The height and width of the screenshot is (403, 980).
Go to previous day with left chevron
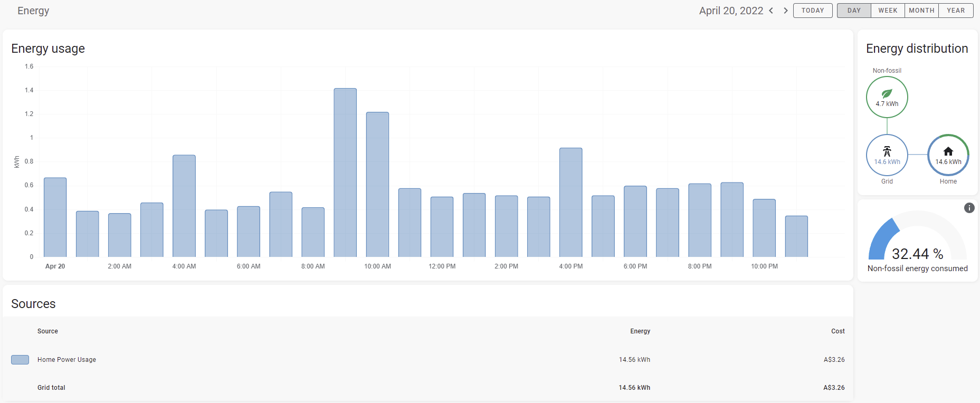pyautogui.click(x=771, y=11)
